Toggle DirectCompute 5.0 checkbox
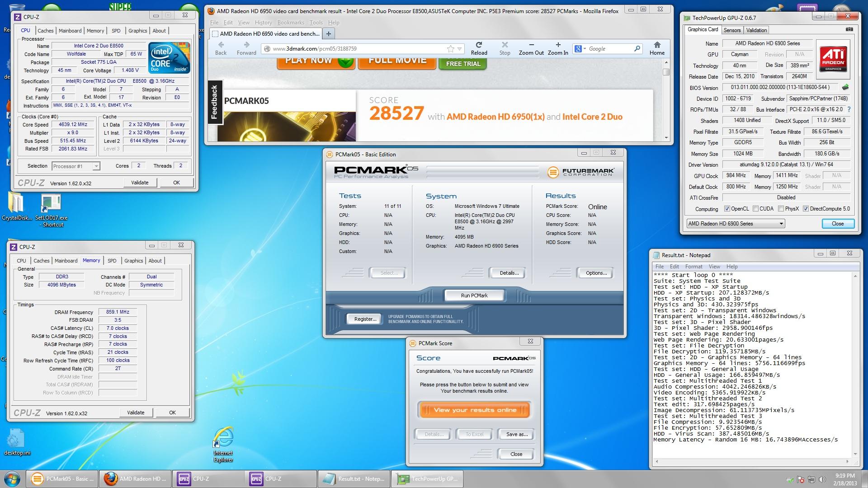Screen dimensions: 868x488 tap(806, 209)
